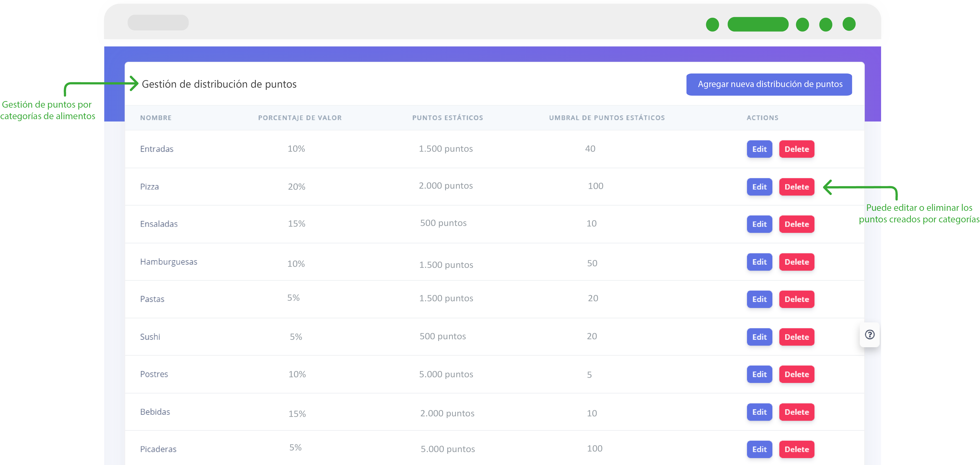Click the NOMBRE column header
This screenshot has height=465, width=980.
point(156,118)
